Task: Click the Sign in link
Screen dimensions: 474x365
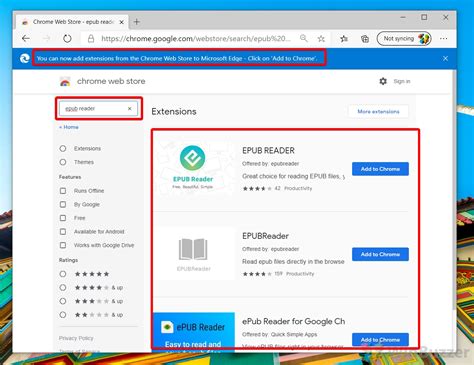Action: [x=402, y=81]
